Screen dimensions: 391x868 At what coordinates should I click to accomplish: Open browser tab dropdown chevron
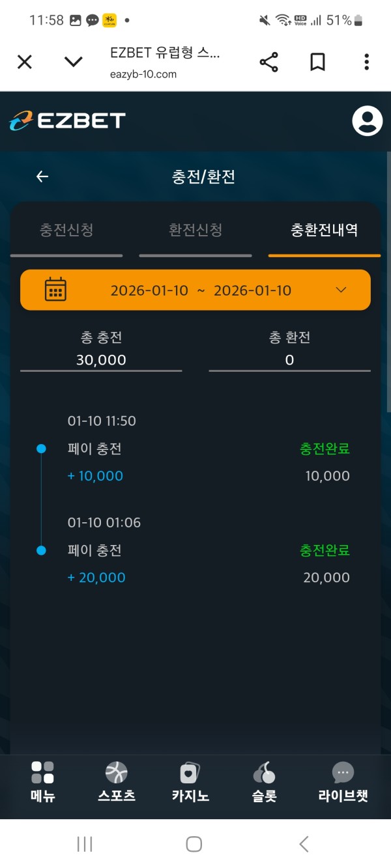coord(74,62)
